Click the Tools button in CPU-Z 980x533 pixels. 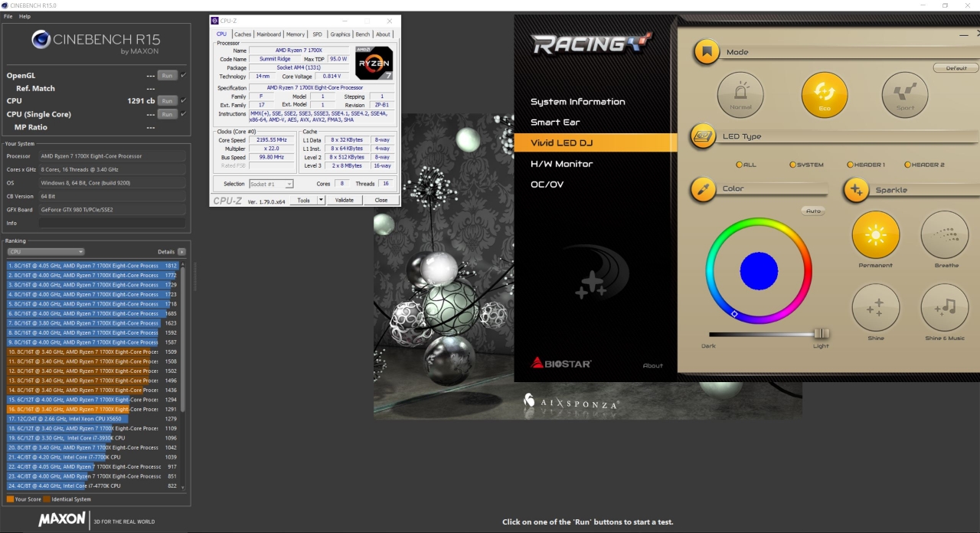[x=304, y=200]
